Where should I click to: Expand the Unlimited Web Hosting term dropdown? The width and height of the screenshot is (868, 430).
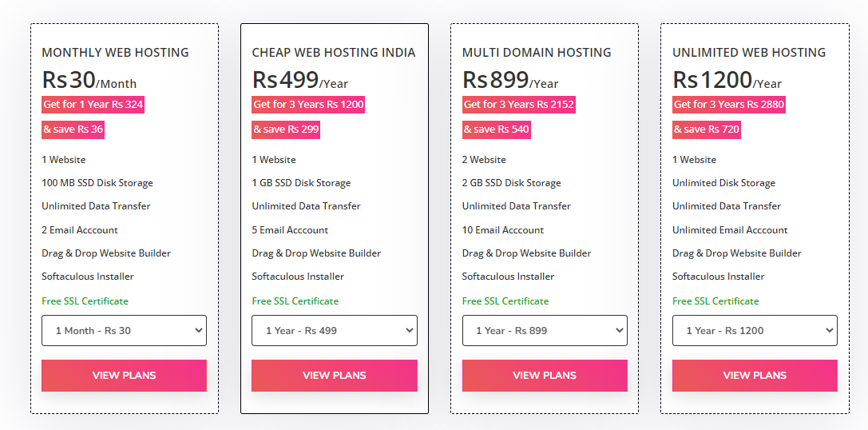coord(755,330)
